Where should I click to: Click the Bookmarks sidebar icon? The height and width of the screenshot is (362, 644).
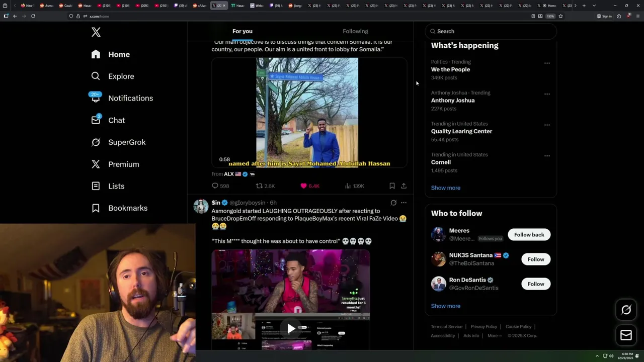(x=96, y=208)
